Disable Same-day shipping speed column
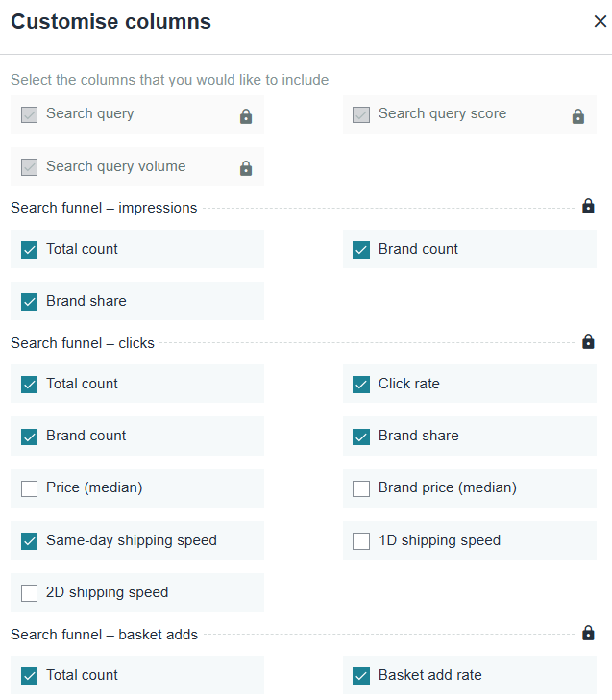This screenshot has height=700, width=612. 30,541
